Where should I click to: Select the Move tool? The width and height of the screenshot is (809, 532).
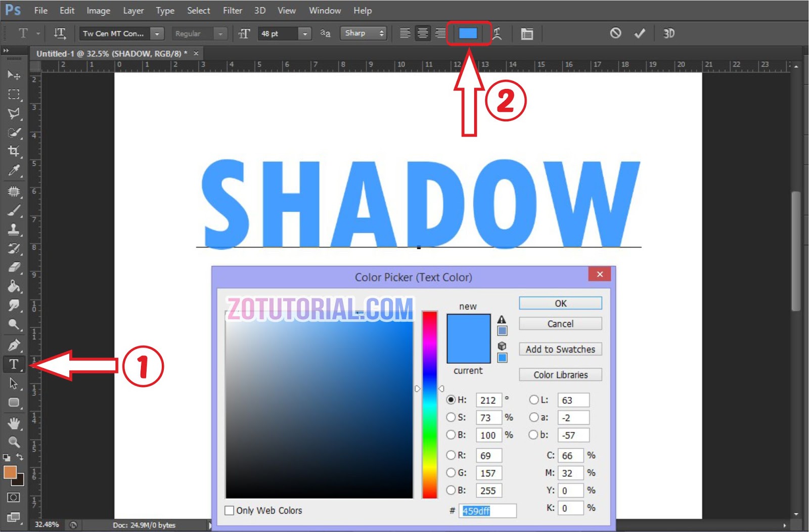14,75
